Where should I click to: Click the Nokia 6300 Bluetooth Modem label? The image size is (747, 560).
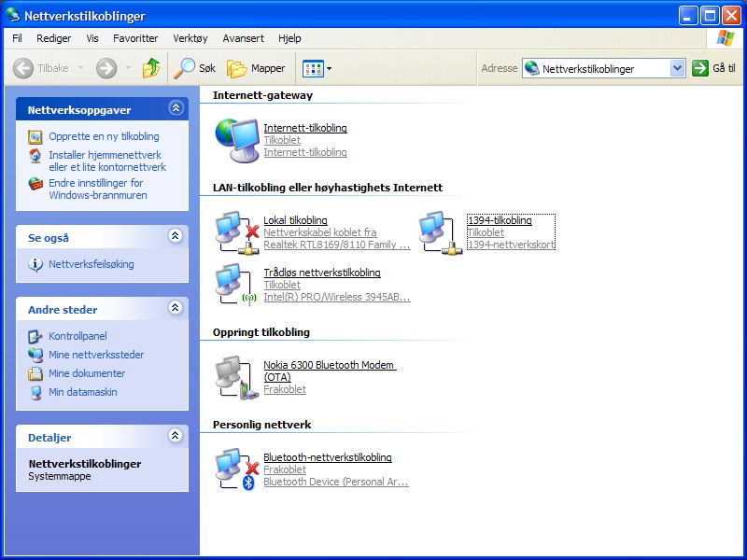[x=330, y=371]
